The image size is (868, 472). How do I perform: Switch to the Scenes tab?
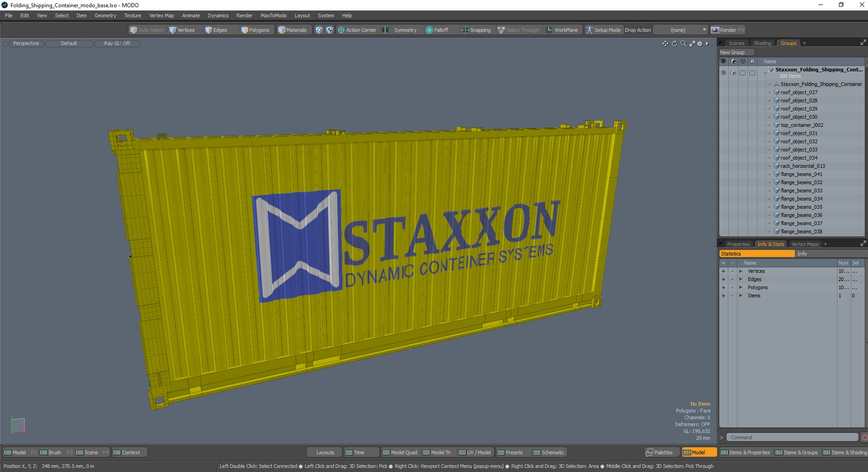tap(736, 43)
